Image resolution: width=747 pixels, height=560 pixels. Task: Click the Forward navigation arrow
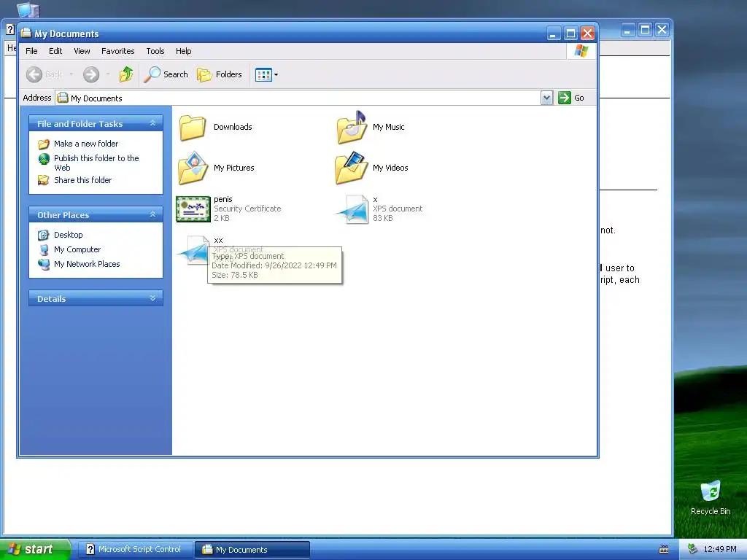coord(91,74)
